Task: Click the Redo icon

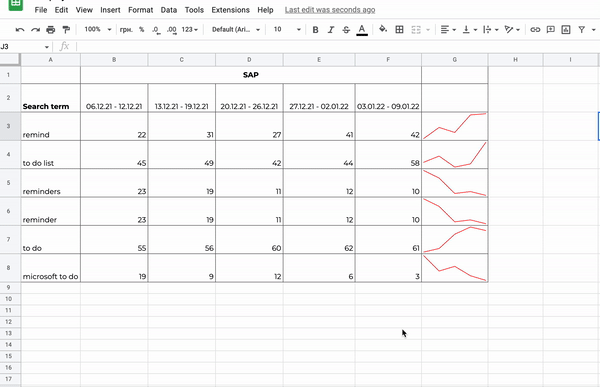Action: click(x=35, y=29)
